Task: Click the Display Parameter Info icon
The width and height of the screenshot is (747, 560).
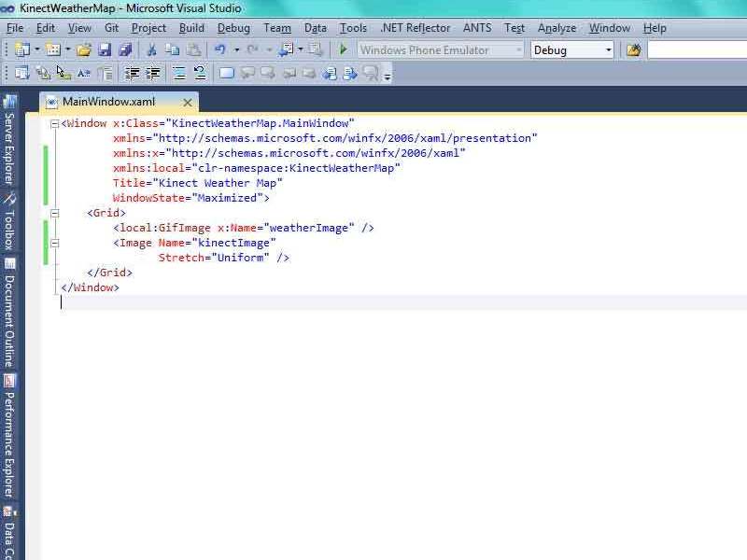Action: click(x=43, y=74)
